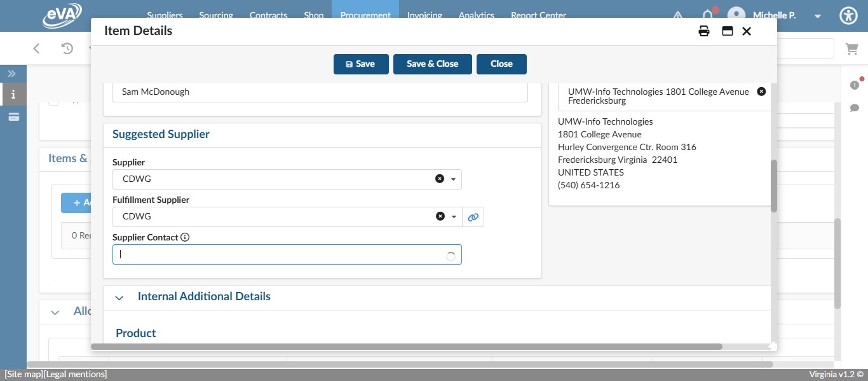Screen dimensions: 868x381
Task: Select the info icon in the left sidebar
Action: tap(13, 94)
